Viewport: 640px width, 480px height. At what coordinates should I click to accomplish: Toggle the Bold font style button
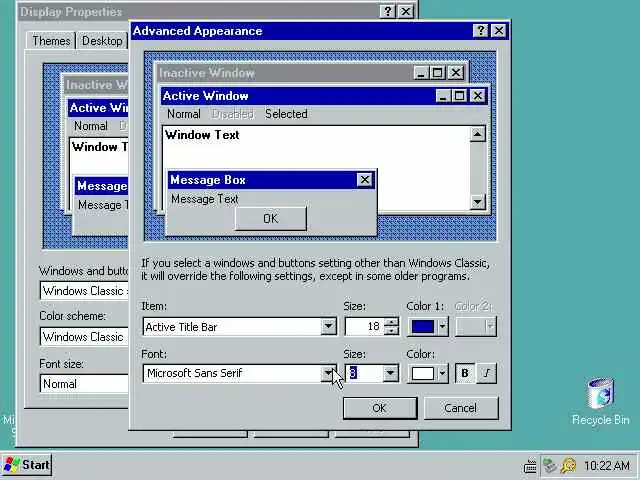tap(465, 373)
